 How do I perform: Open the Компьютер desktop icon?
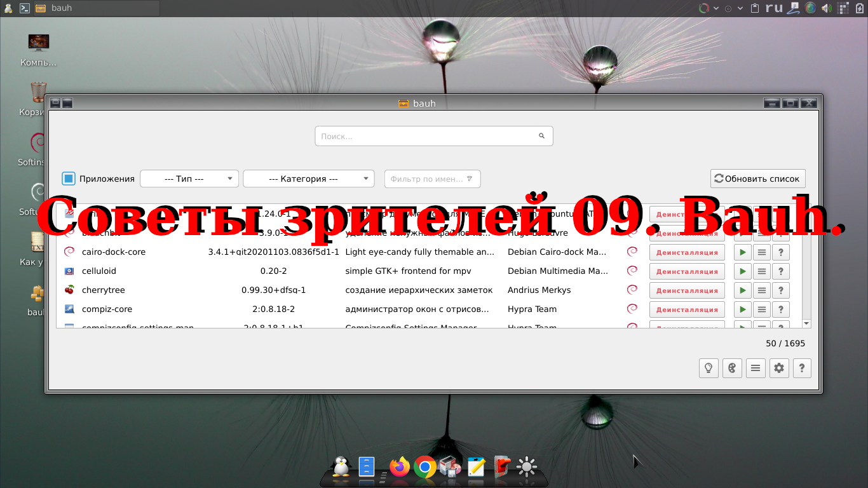39,50
